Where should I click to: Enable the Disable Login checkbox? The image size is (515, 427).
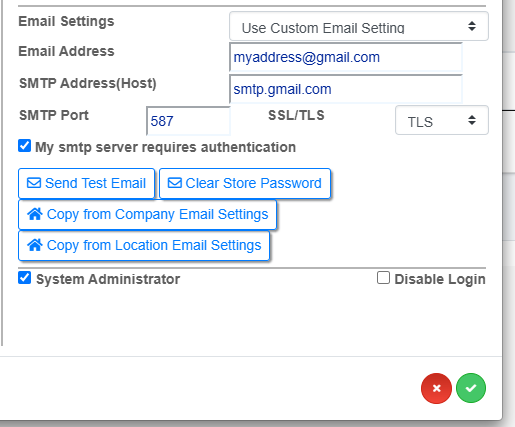[383, 278]
